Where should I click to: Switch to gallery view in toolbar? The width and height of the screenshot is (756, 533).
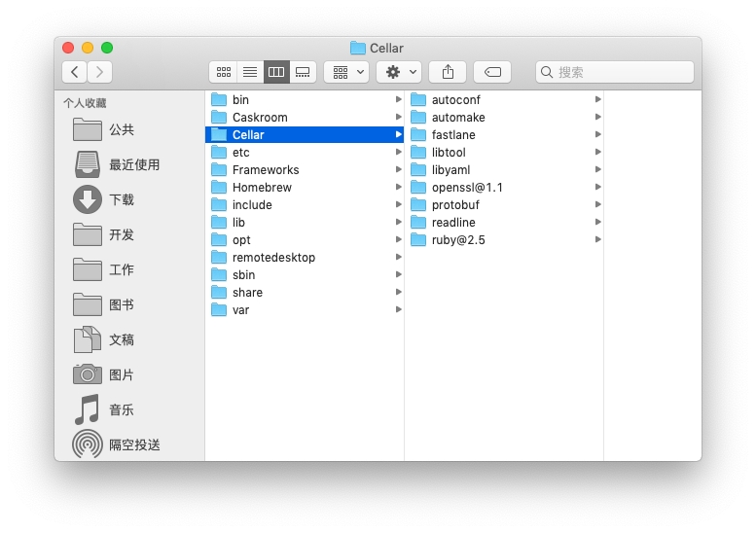pyautogui.click(x=303, y=72)
